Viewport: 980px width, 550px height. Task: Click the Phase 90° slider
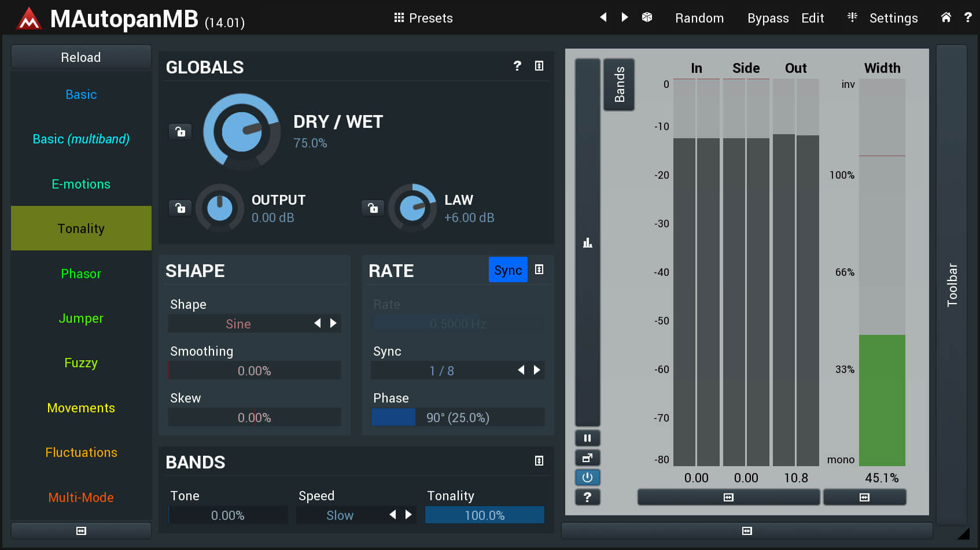[x=458, y=418]
